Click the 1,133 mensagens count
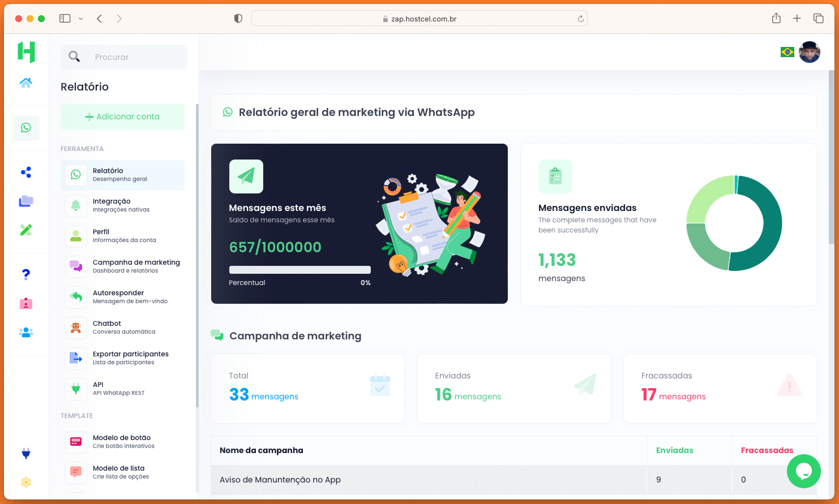The width and height of the screenshot is (839, 504). coord(557,260)
